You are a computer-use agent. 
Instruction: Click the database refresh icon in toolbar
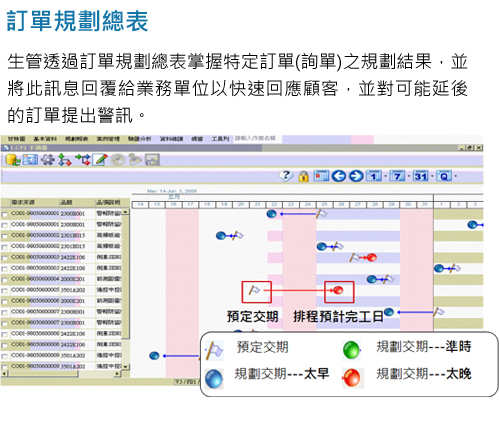pos(13,160)
